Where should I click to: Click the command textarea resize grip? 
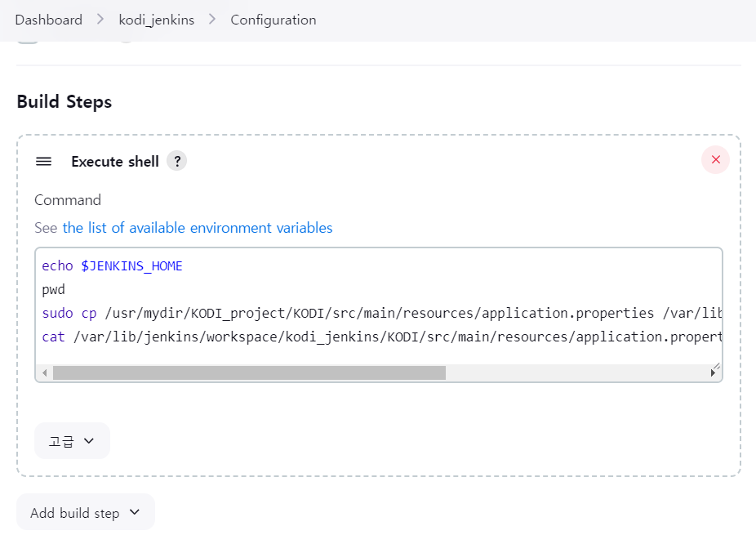(717, 366)
